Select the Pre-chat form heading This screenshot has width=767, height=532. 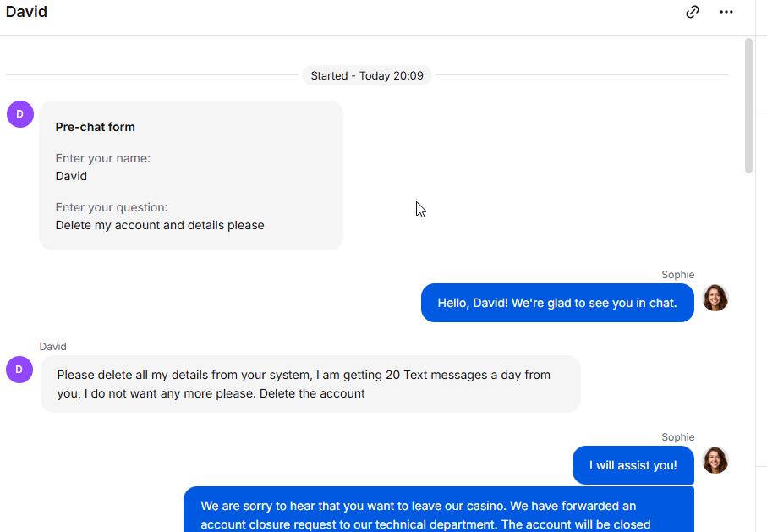coord(95,127)
